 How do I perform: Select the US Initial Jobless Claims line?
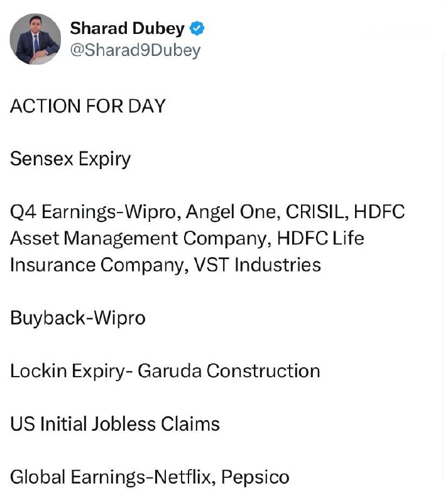coord(115,424)
